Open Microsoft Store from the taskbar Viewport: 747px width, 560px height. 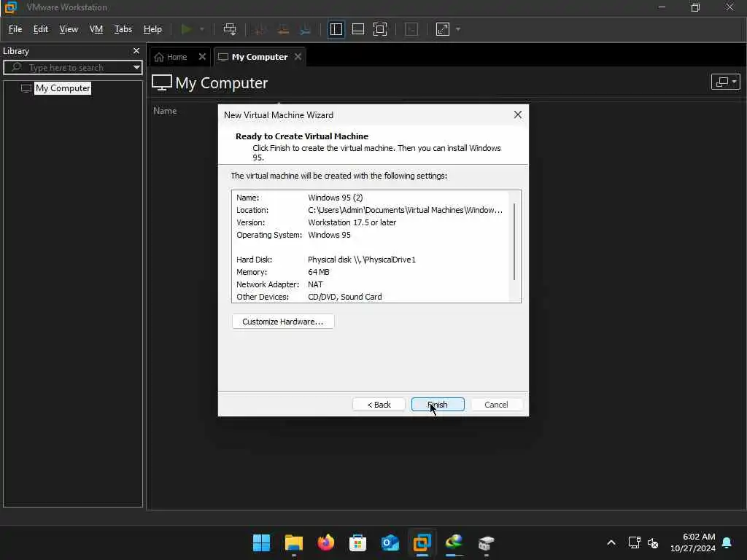coord(357,542)
